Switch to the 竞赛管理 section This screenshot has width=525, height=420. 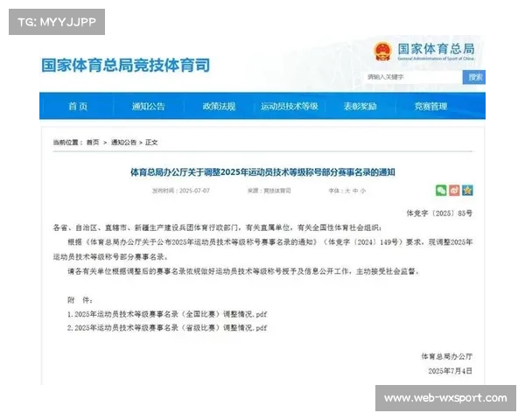point(430,107)
